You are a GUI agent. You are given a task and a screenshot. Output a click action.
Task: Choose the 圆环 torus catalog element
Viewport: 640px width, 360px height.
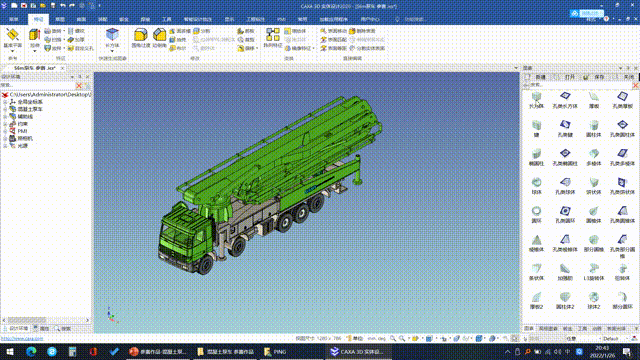click(x=536, y=215)
